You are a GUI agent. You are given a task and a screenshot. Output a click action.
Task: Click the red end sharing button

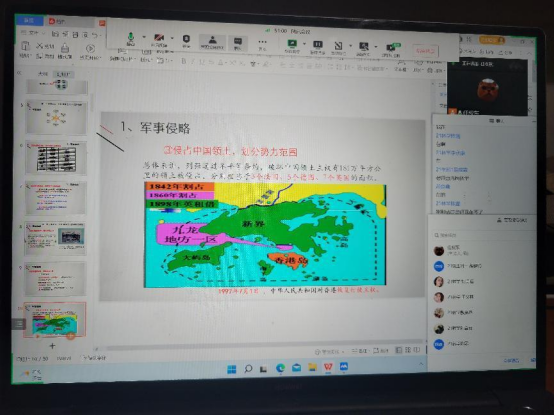(x=425, y=51)
